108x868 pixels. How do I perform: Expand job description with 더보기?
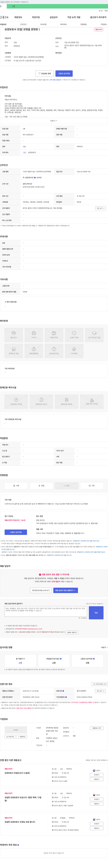tap(54, 121)
